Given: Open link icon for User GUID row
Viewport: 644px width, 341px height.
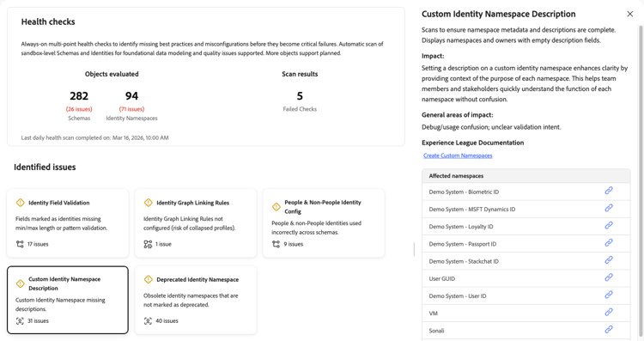Looking at the screenshot, I should (609, 277).
